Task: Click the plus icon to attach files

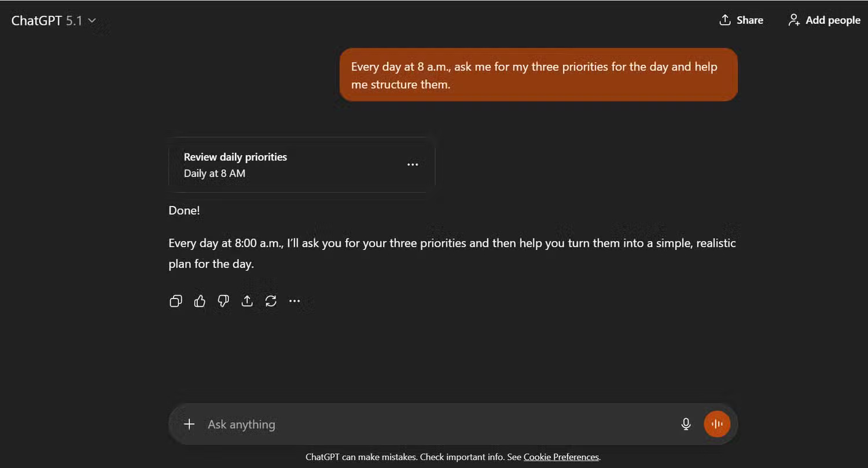Action: [x=189, y=424]
